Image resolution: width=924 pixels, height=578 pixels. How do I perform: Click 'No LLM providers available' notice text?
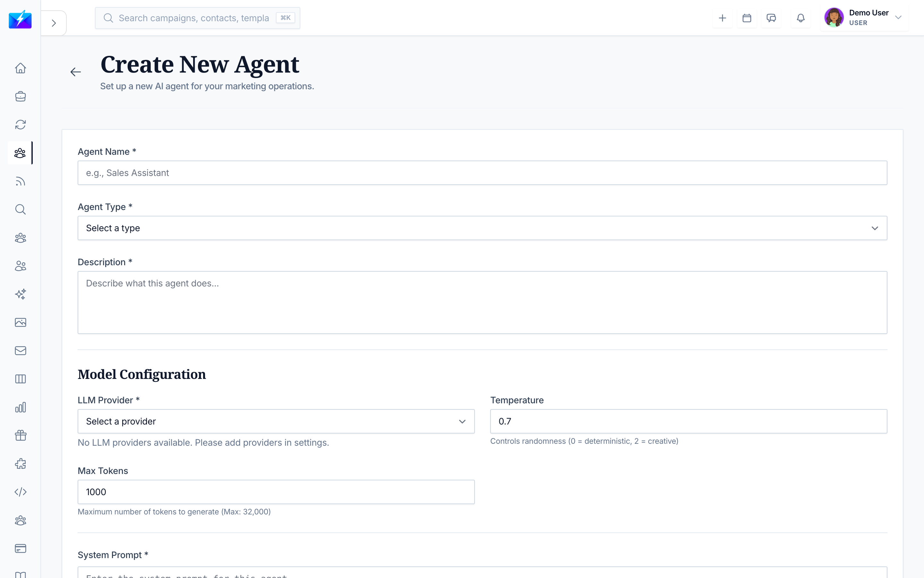pyautogui.click(x=203, y=442)
